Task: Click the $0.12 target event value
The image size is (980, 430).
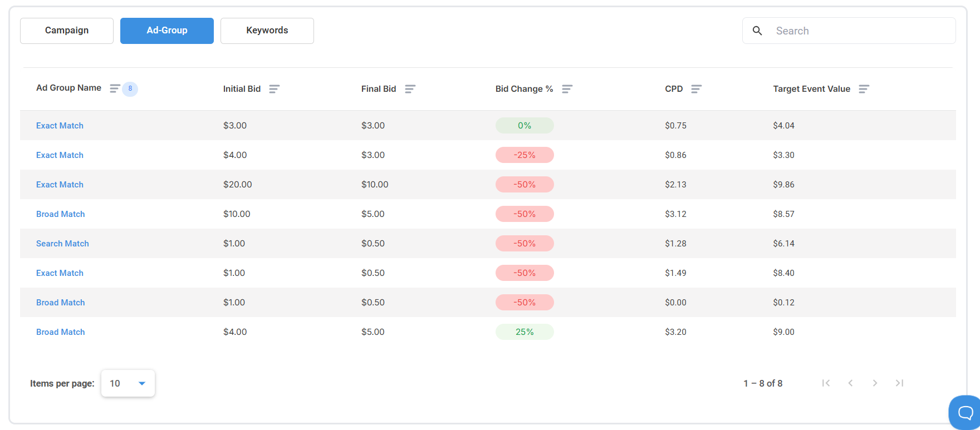Action: coord(783,303)
